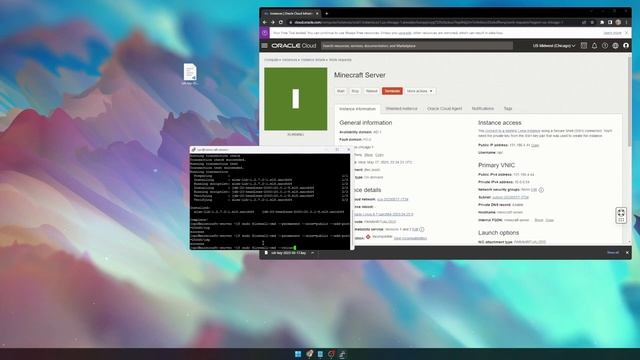This screenshot has height=360, width=640.
Task: Click Show all in the downloads bar
Action: pyautogui.click(x=613, y=253)
